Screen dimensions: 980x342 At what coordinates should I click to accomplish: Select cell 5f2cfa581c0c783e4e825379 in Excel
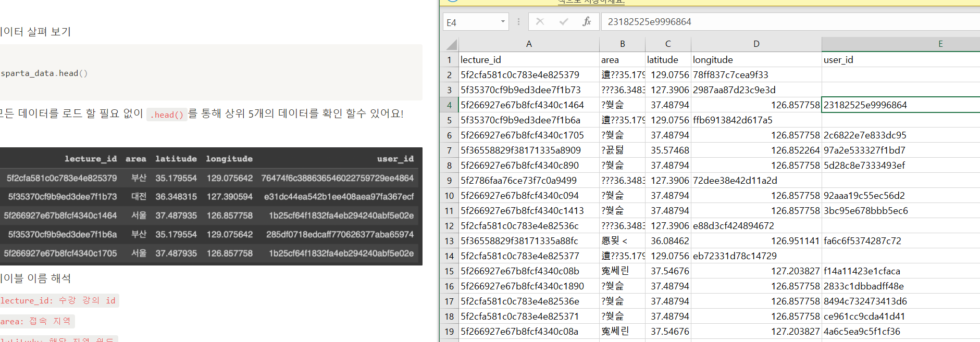[529, 75]
